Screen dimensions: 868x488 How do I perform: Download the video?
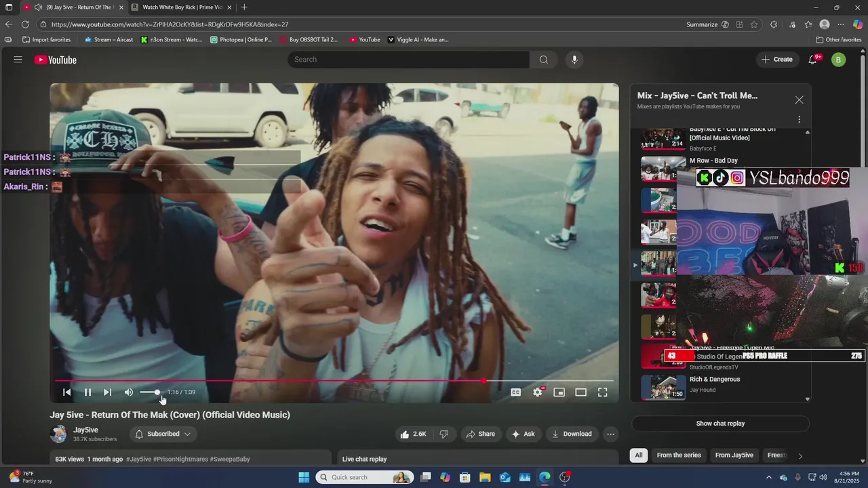572,434
